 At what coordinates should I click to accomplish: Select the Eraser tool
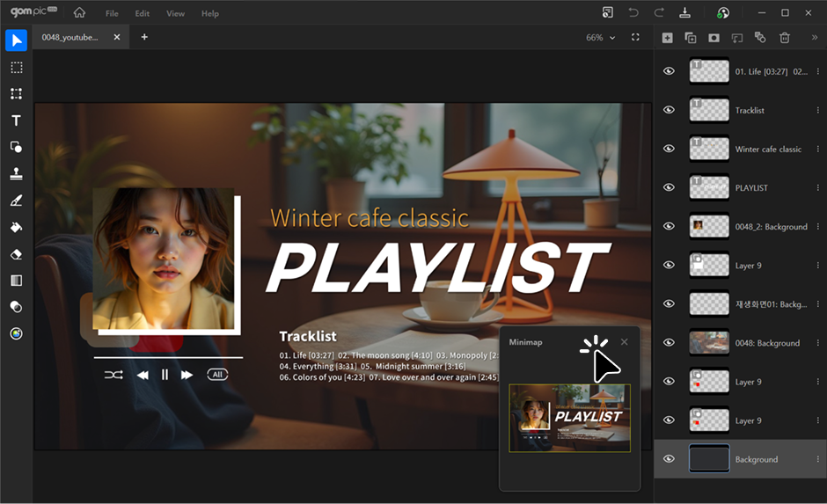point(16,254)
